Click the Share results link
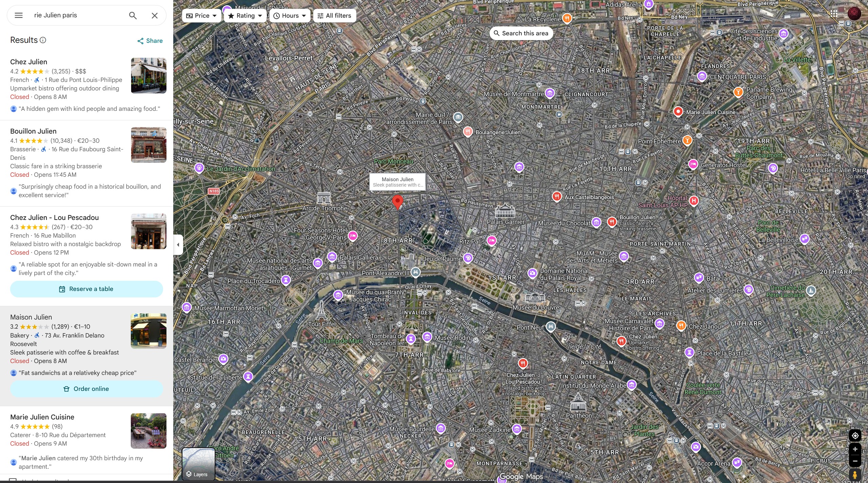 [x=150, y=41]
